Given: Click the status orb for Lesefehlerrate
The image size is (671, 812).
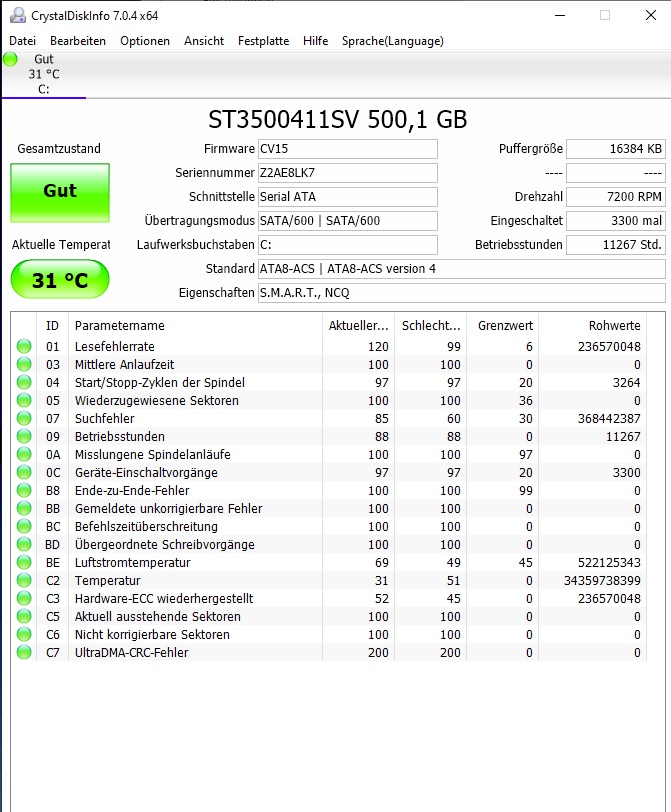Looking at the screenshot, I should (24, 346).
